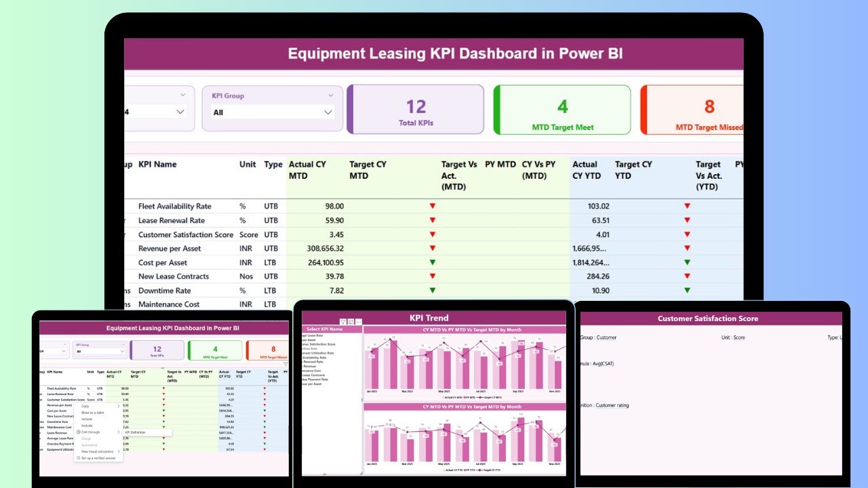Screen dimensions: 868x488
Task: Expand the New visual calculation submenu arrow
Action: (x=119, y=451)
